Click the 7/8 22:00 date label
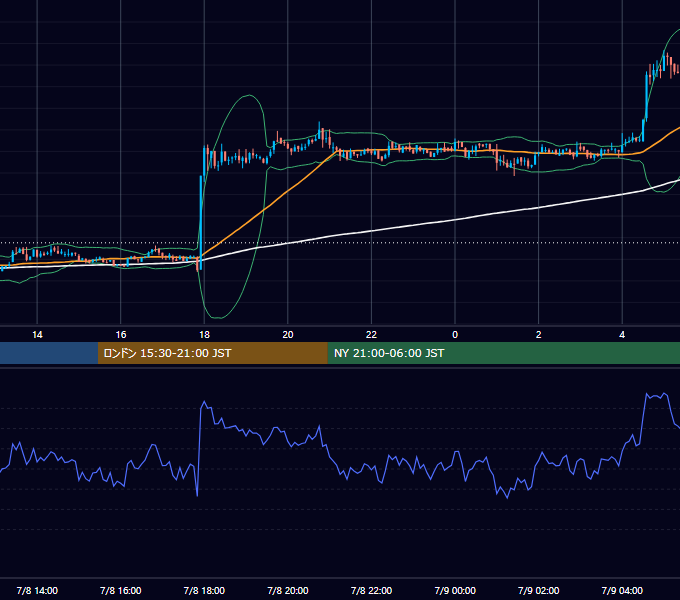 (371, 590)
